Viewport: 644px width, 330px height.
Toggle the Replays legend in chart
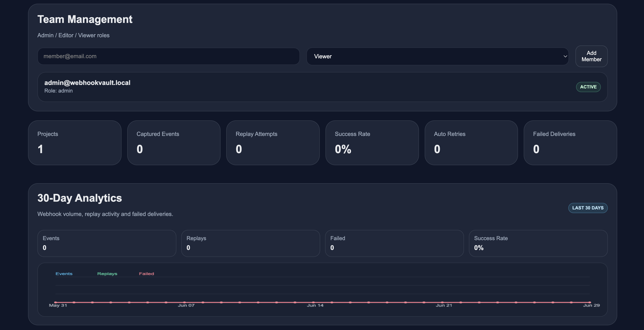click(107, 274)
